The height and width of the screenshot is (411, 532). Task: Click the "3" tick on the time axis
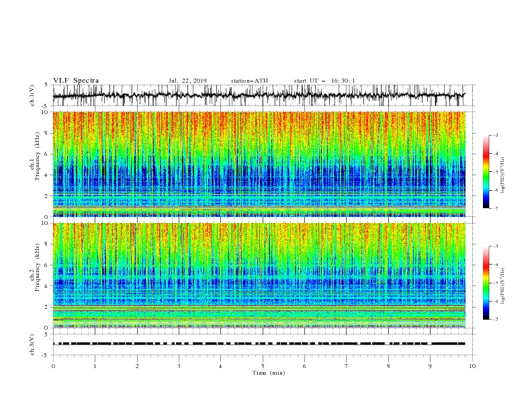click(x=179, y=366)
